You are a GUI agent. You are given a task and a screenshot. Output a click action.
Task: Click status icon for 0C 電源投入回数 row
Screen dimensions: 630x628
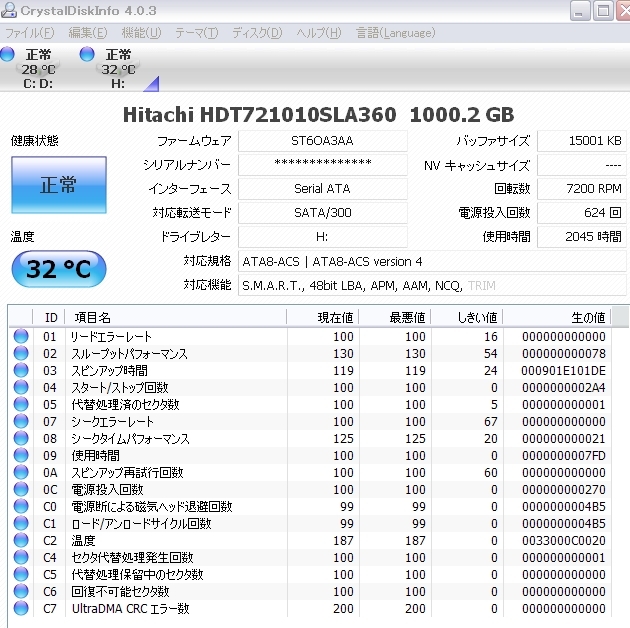pos(21,489)
